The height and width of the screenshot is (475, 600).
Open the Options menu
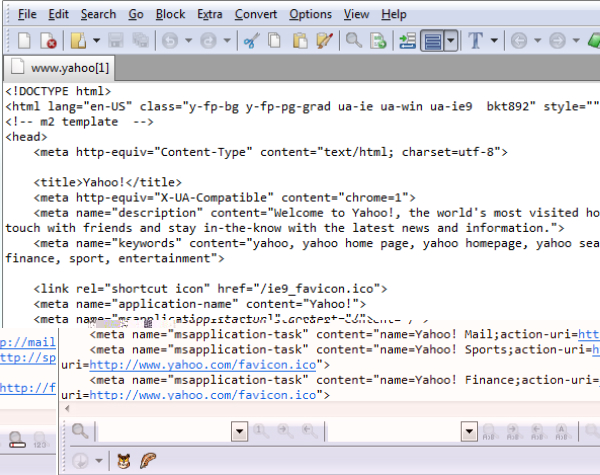pos(310,14)
